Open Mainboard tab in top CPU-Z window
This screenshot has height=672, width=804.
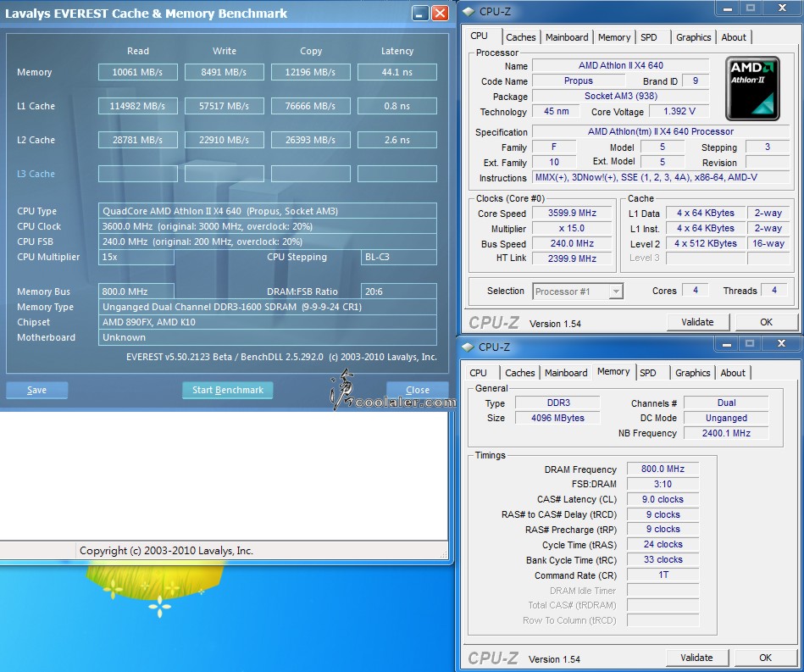coord(567,37)
